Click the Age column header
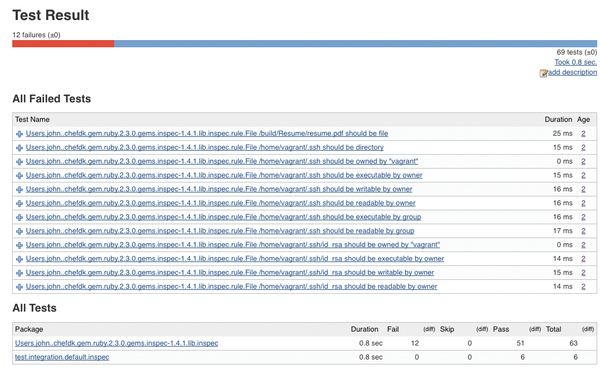 click(583, 119)
